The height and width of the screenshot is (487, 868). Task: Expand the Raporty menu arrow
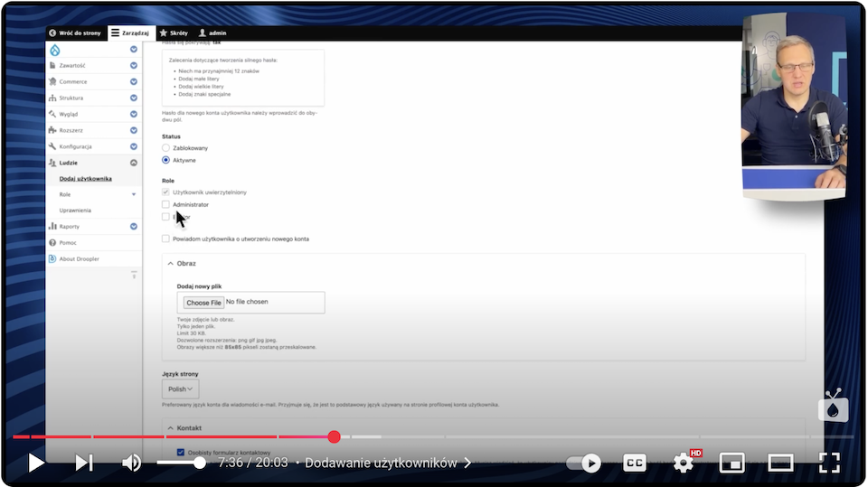134,227
